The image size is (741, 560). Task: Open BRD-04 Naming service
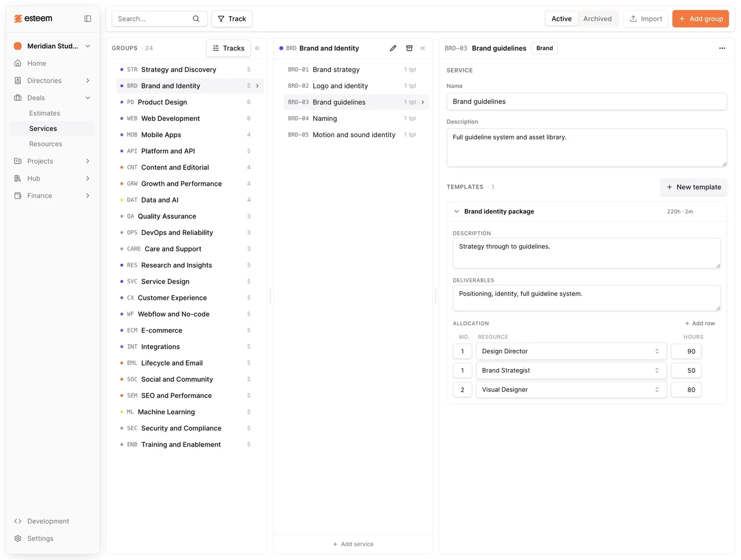(x=357, y=118)
